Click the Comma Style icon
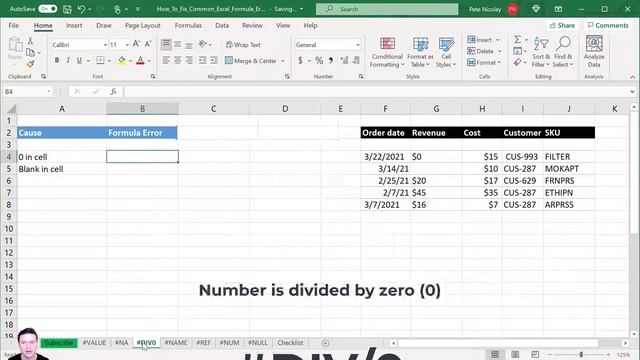 pyautogui.click(x=331, y=60)
